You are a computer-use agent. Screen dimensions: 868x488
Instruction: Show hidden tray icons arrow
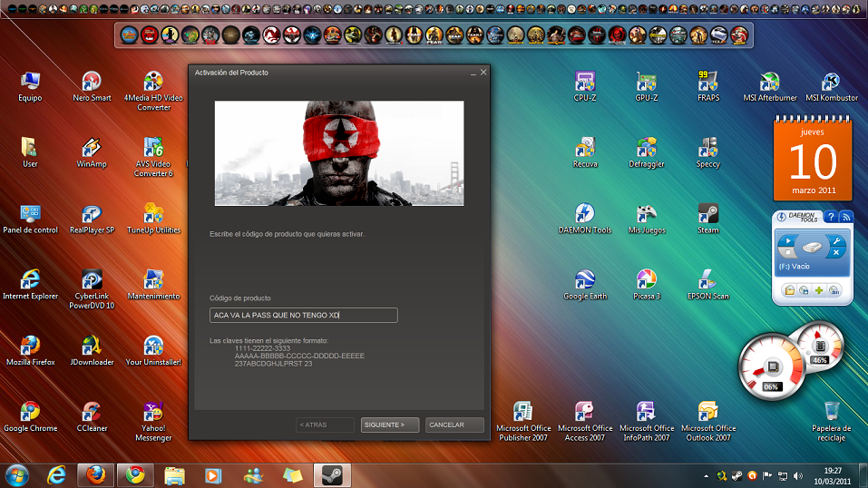click(x=706, y=476)
